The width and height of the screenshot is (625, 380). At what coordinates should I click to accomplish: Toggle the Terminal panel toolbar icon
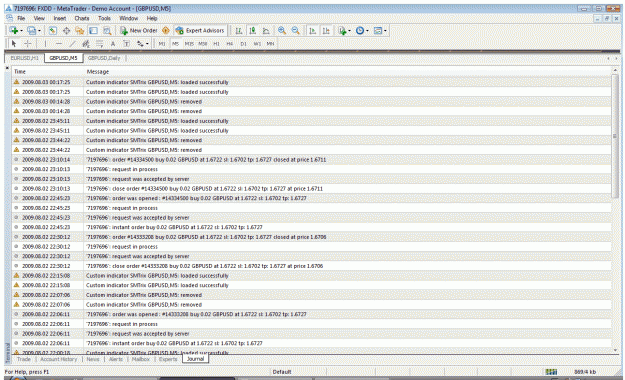(93, 31)
